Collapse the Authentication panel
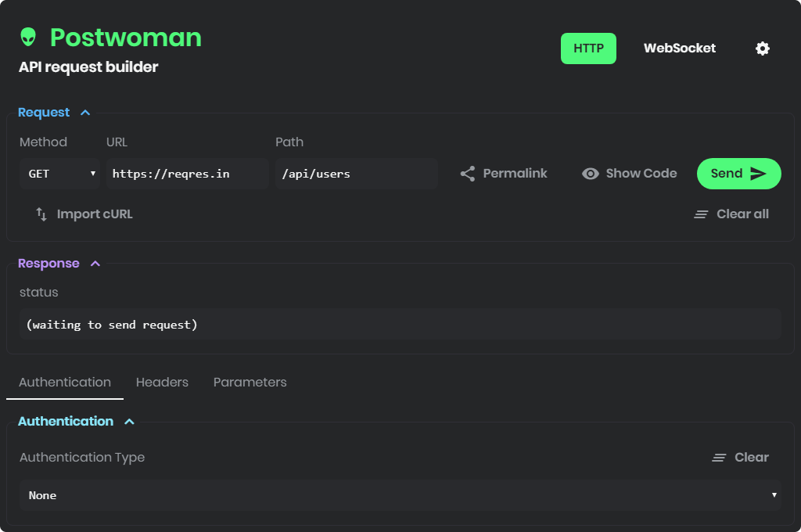801x532 pixels. 131,421
